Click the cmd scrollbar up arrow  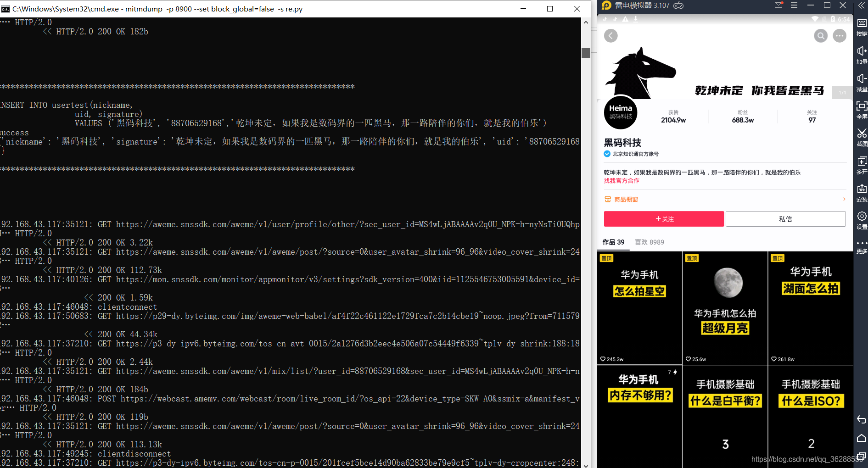pos(586,22)
